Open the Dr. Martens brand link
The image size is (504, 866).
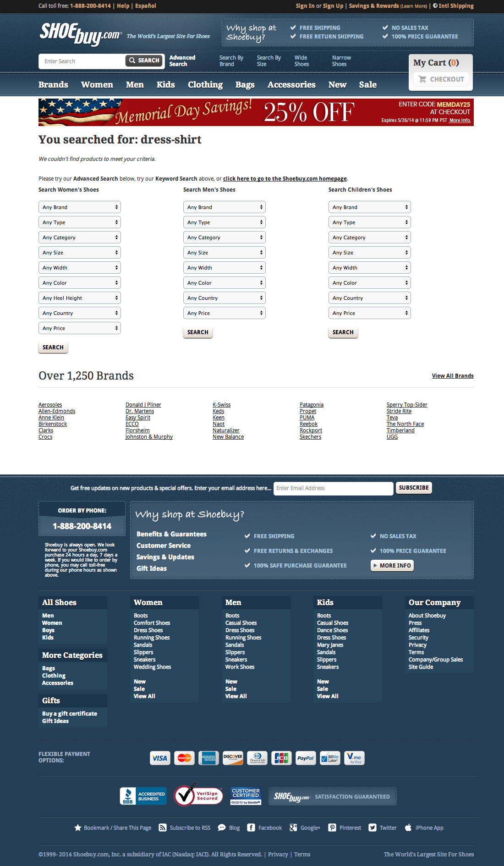coord(140,411)
